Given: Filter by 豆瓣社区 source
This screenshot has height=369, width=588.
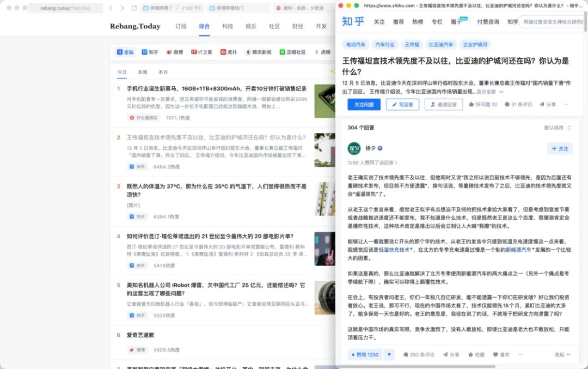Looking at the screenshot, I should 293,52.
